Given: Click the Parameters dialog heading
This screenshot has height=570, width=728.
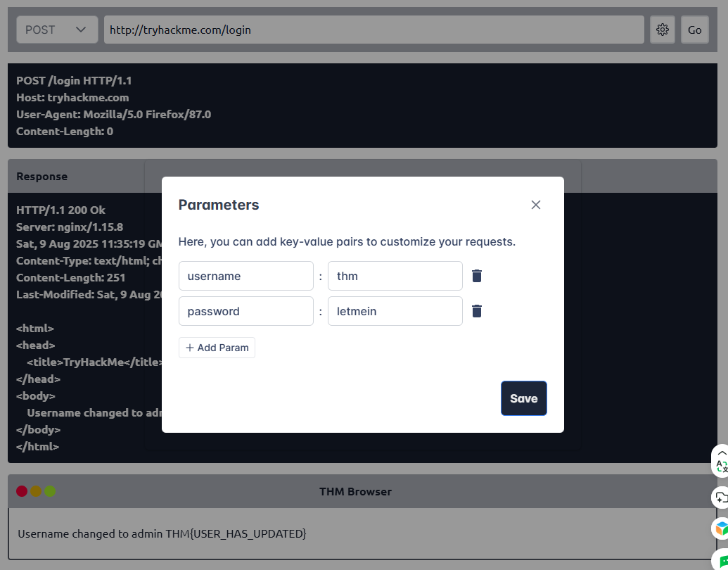Looking at the screenshot, I should click(219, 205).
